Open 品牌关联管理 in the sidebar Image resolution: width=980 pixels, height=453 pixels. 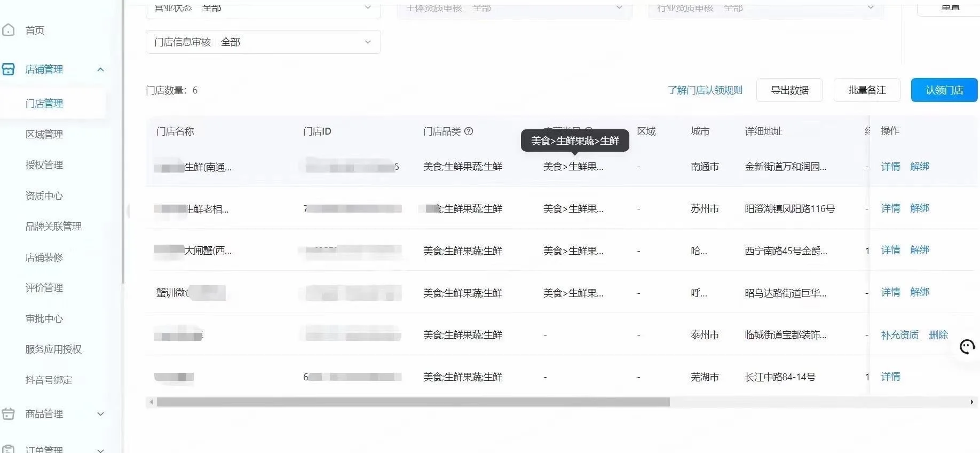coord(53,226)
